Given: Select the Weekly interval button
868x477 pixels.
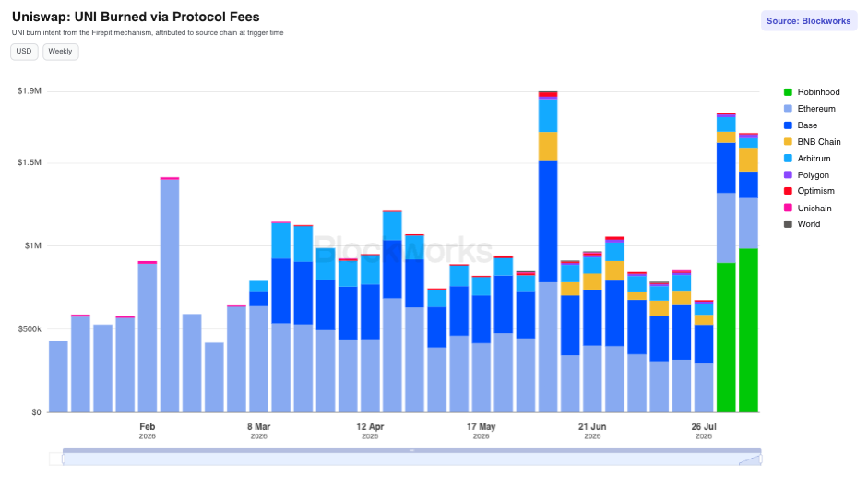Looking at the screenshot, I should (x=60, y=52).
